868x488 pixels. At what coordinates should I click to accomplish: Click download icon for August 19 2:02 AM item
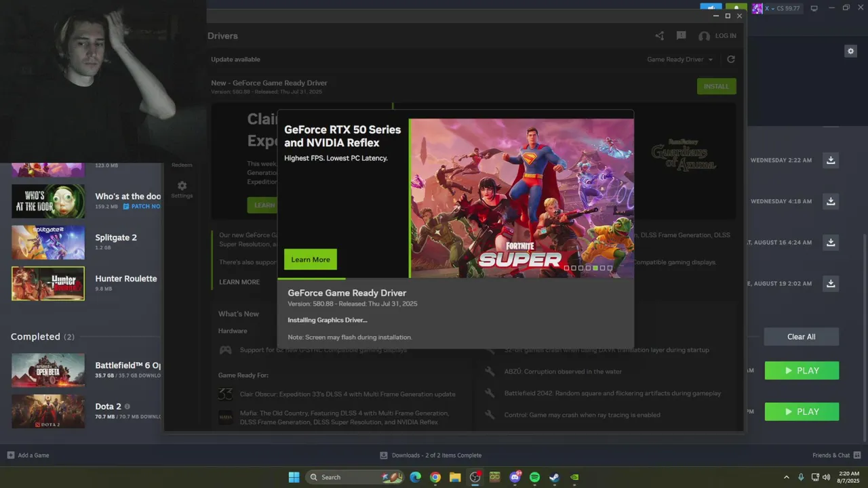click(831, 283)
